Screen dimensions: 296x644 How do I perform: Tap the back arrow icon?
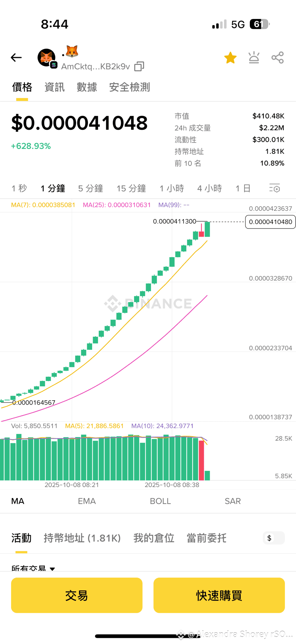tap(16, 58)
